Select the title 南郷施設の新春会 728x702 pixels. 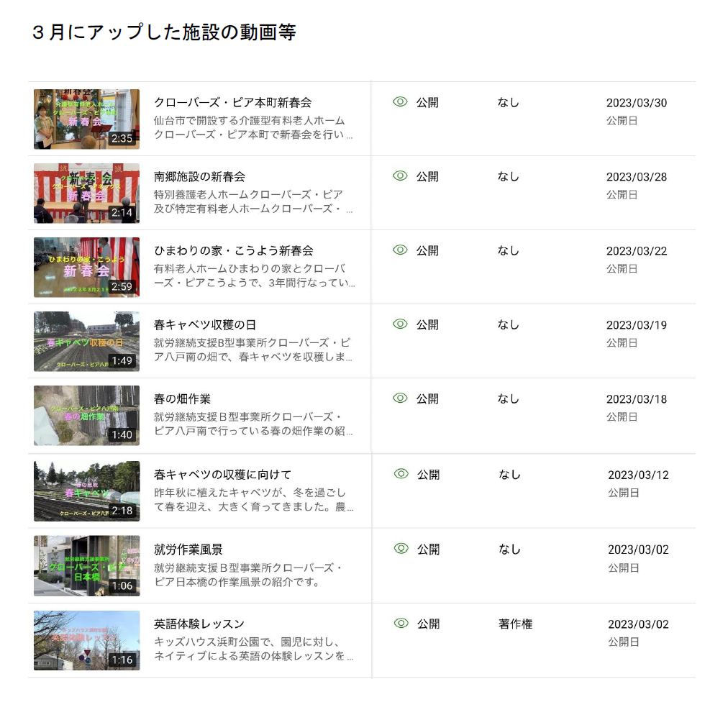tap(200, 177)
